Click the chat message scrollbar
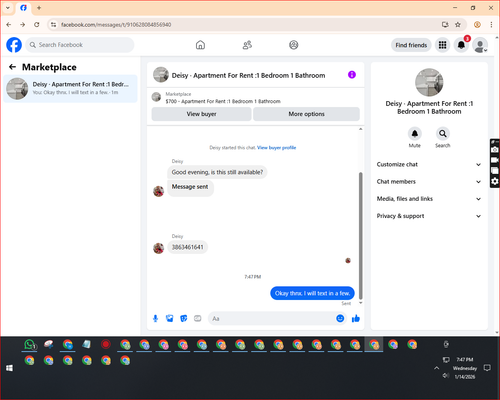This screenshot has width=500, height=400. point(360,235)
